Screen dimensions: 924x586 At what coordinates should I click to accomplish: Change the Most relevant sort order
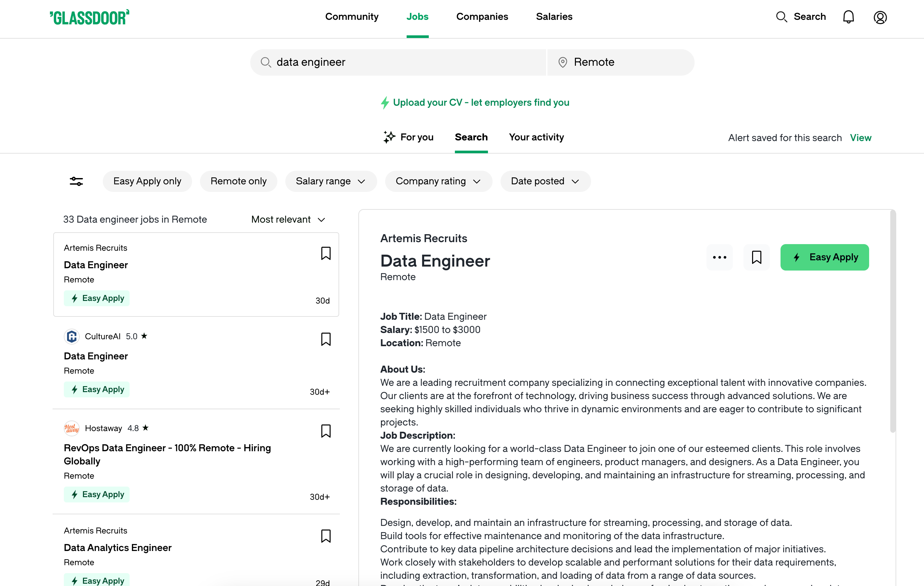(x=288, y=219)
